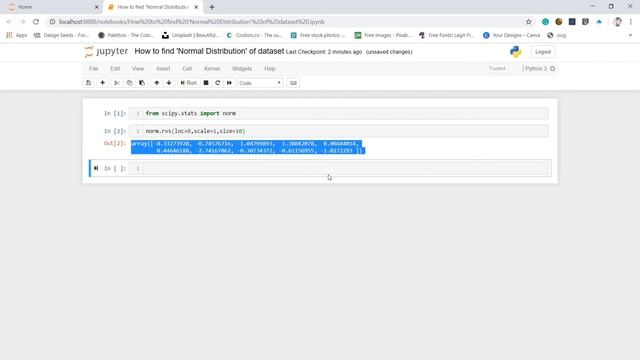
Task: Copy selected cells icon
Action: click(x=129, y=83)
